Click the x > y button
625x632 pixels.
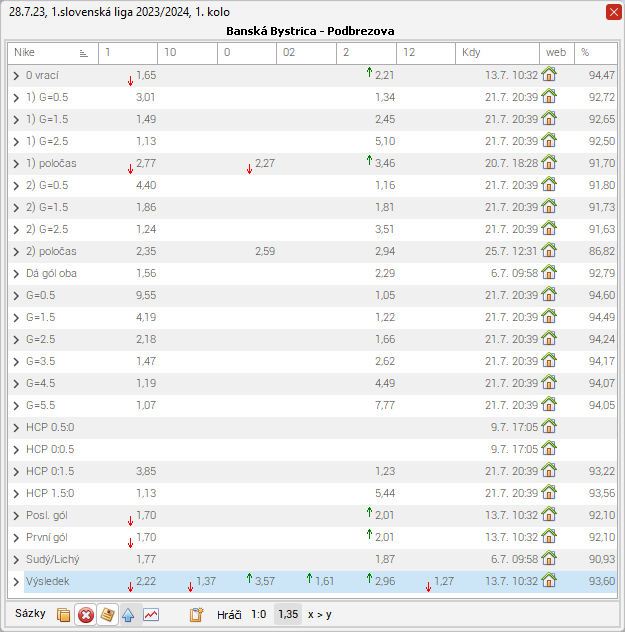[320, 615]
